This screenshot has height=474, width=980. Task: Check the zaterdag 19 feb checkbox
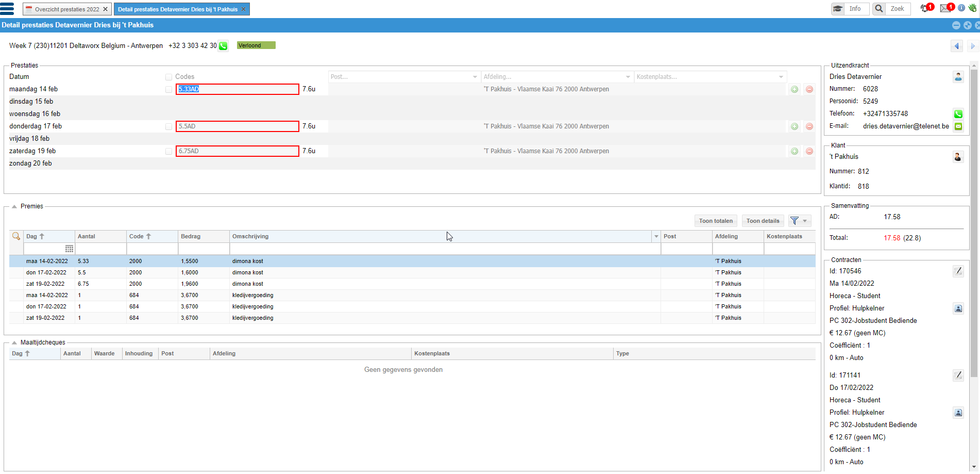click(x=168, y=151)
